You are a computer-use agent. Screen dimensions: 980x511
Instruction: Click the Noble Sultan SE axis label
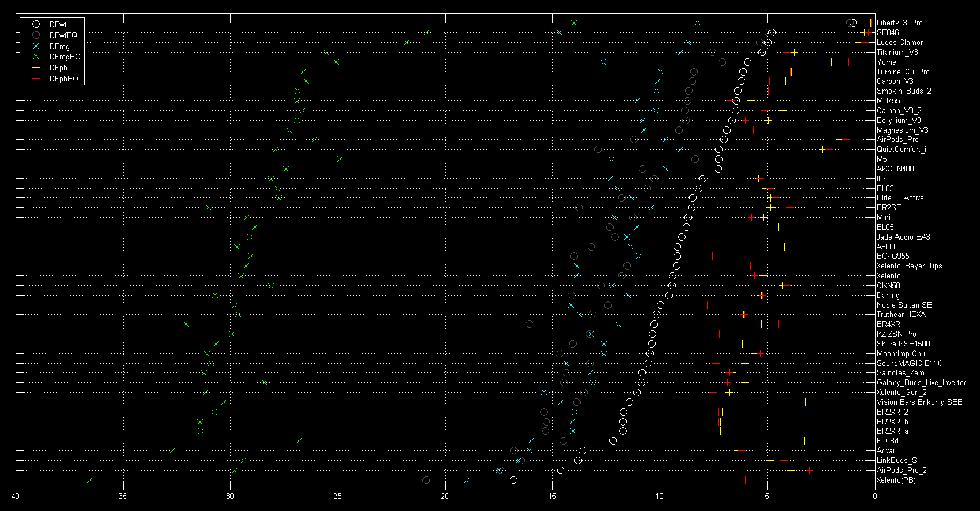pyautogui.click(x=904, y=305)
